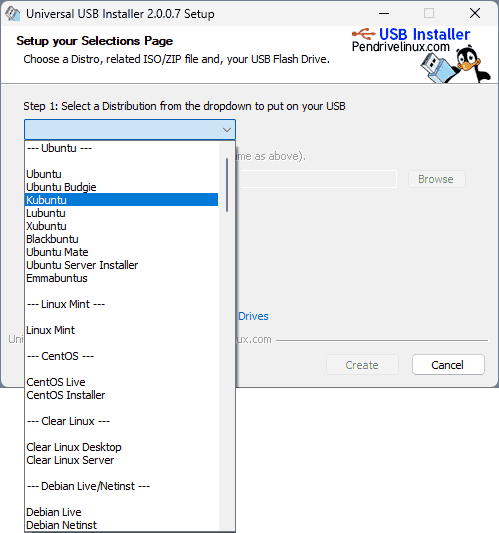Click the --- CentOS --- header row

click(121, 356)
